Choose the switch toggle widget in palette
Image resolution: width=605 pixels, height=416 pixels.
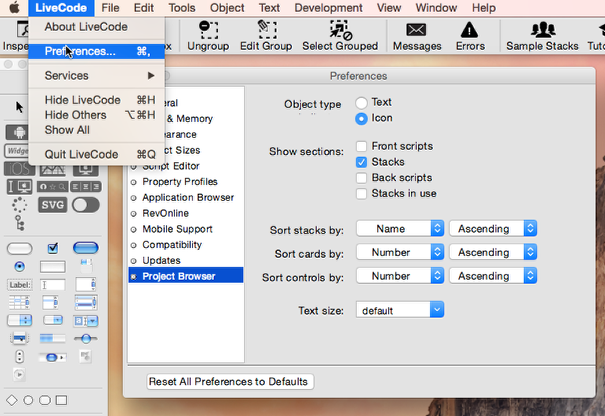tap(86, 205)
